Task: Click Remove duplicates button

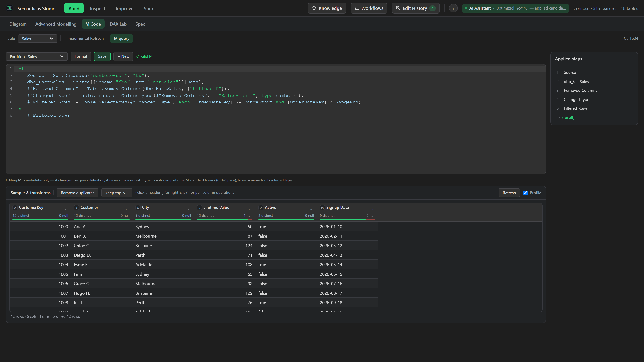Action: pos(78,193)
